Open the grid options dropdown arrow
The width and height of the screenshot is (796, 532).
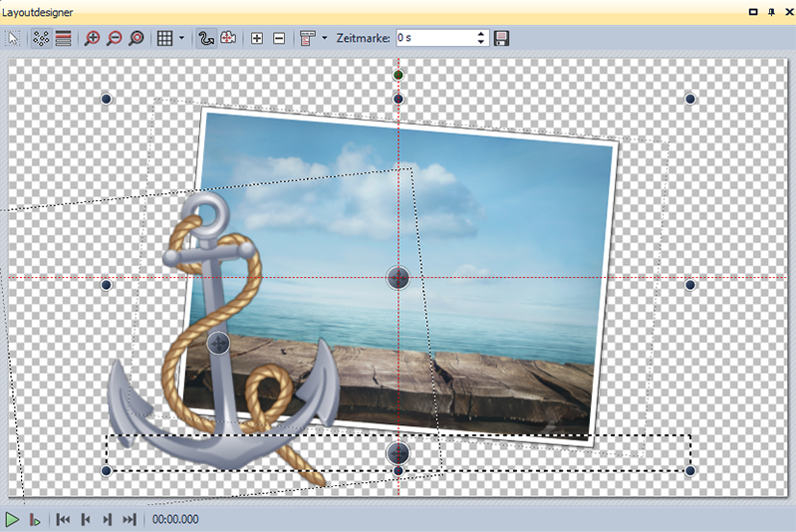(x=181, y=38)
